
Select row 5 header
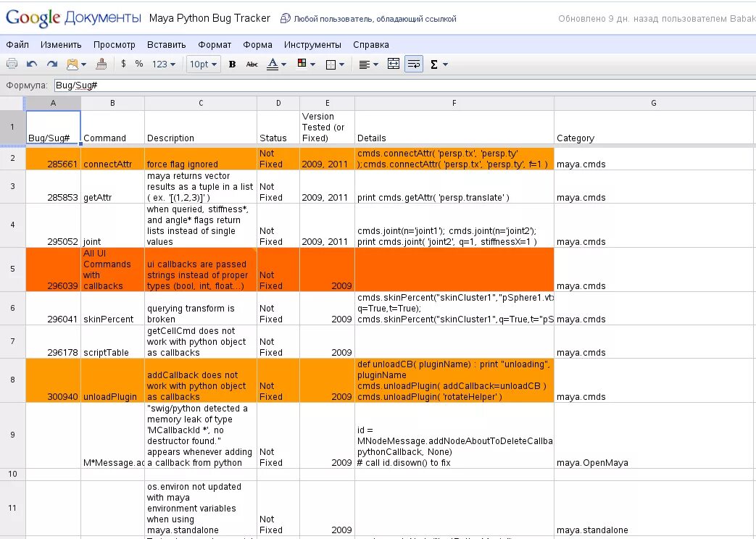tap(12, 269)
